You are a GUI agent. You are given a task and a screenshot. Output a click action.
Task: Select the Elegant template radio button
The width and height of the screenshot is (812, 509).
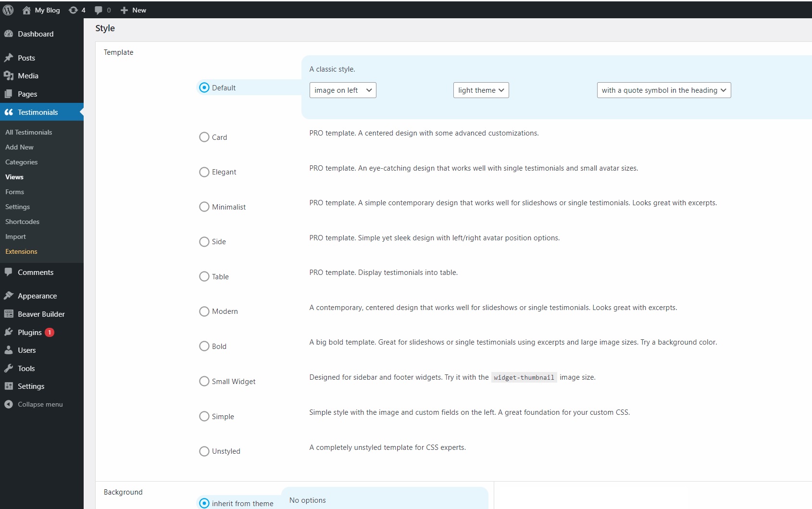(x=204, y=172)
